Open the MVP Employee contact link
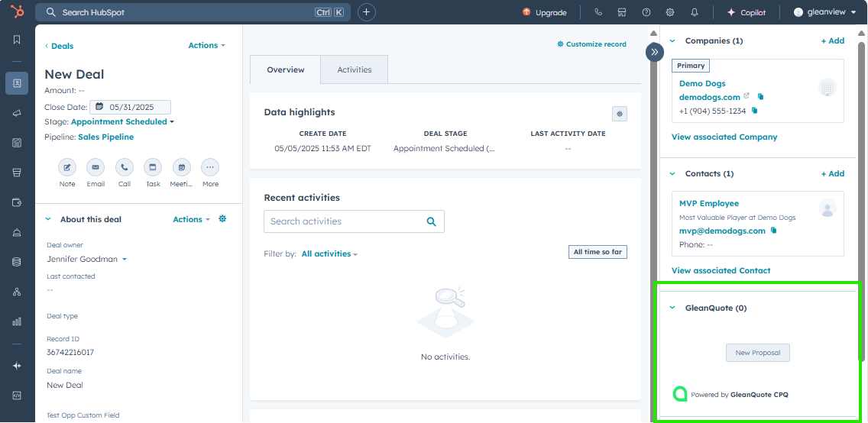 coord(709,203)
